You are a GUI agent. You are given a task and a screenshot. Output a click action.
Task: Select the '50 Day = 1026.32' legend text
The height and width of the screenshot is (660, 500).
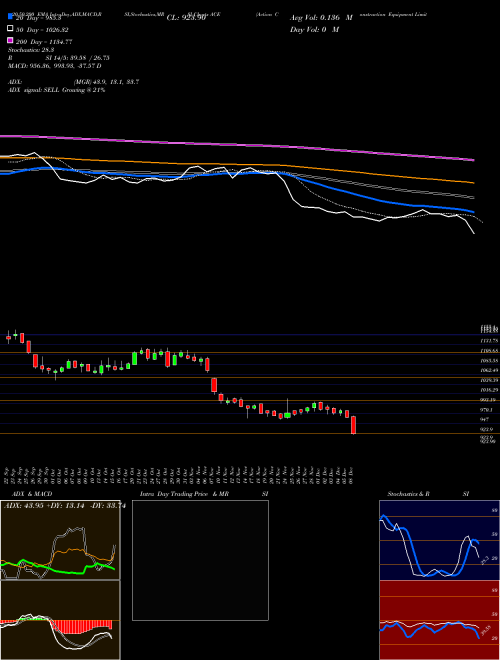(42, 30)
